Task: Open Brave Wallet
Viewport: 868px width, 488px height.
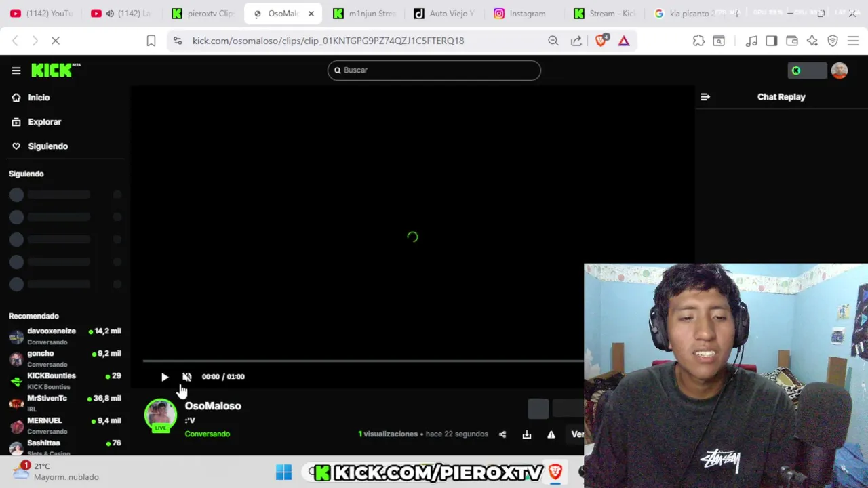Action: pyautogui.click(x=792, y=41)
